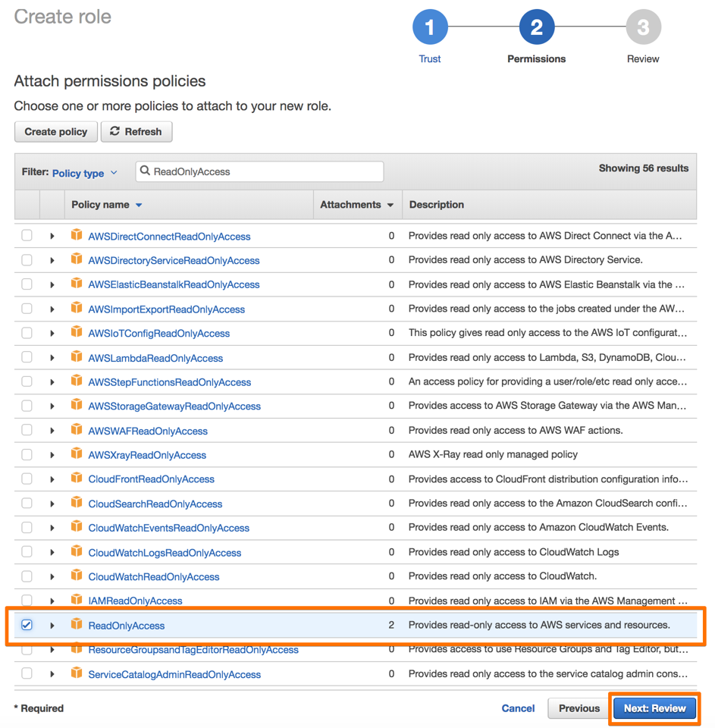This screenshot has width=715, height=728.
Task: Expand the ReadOnlyAccess row details arrow
Action: click(x=52, y=625)
